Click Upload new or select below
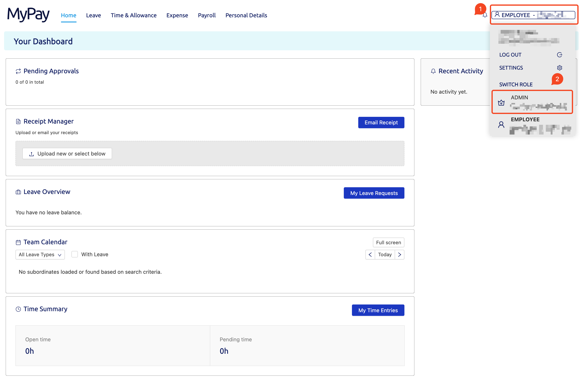 coord(67,153)
